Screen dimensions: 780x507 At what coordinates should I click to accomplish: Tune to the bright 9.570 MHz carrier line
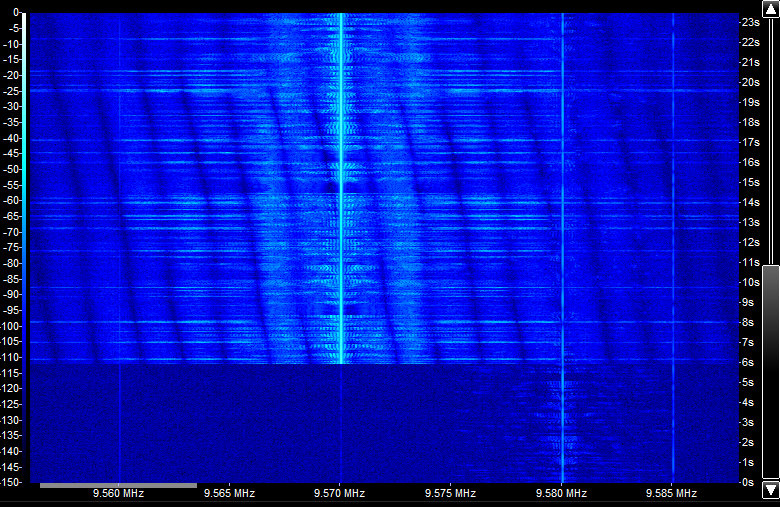tap(341, 189)
